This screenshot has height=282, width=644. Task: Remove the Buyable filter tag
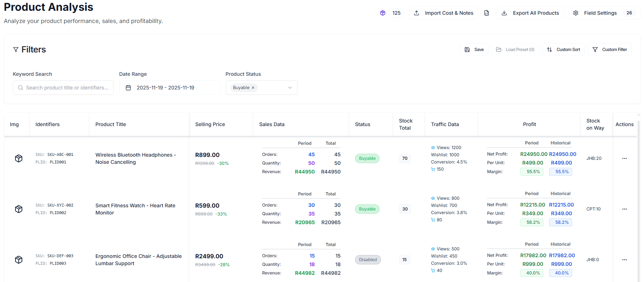point(253,88)
